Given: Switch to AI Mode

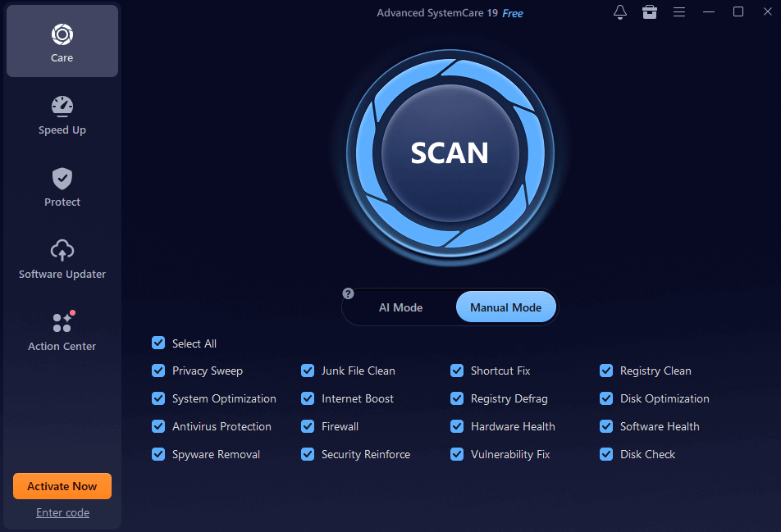Looking at the screenshot, I should 400,307.
